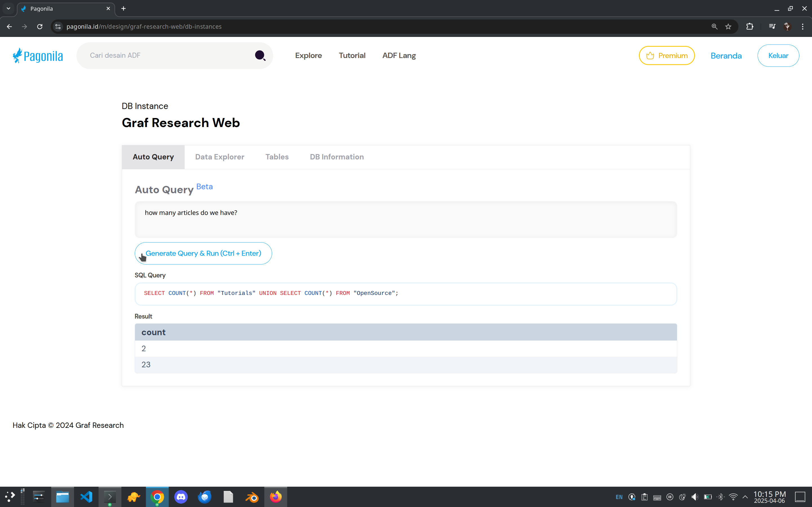Open the DB Information tab
Screen dimensions: 812x507
tap(337, 157)
